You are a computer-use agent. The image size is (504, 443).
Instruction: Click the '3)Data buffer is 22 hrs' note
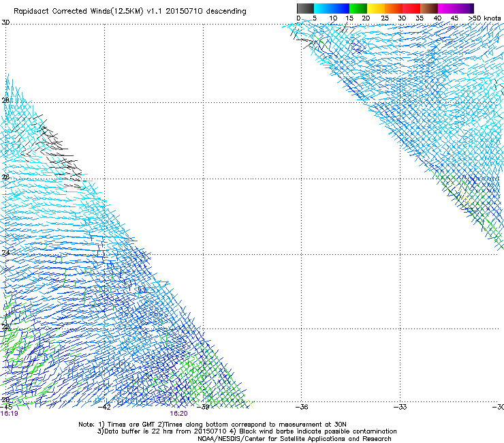click(135, 431)
